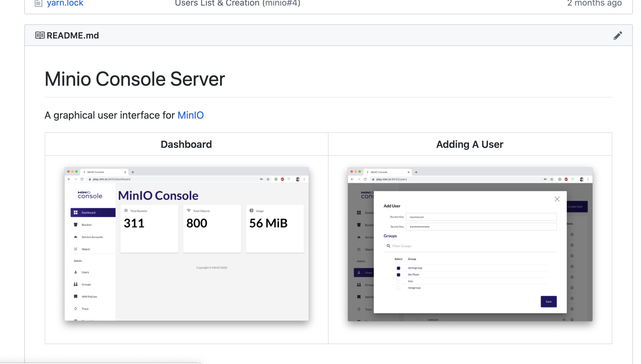Click the 'Minio Console Server' heading
Image resolution: width=641 pixels, height=364 pixels.
point(135,79)
